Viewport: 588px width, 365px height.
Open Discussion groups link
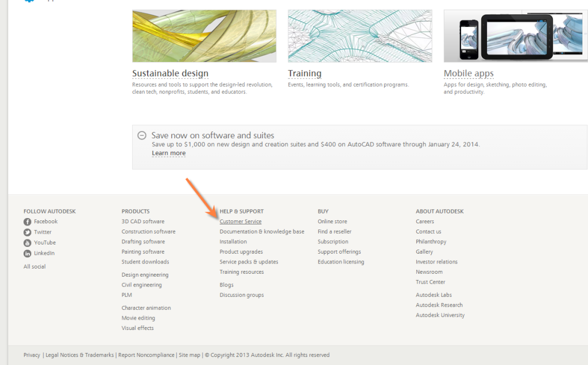click(242, 295)
